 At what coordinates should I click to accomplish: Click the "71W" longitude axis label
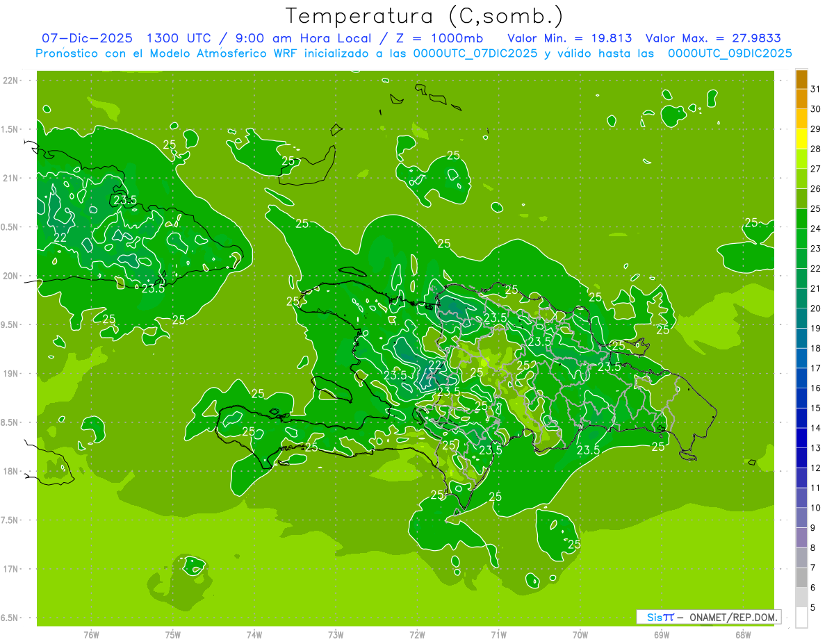coord(498,634)
